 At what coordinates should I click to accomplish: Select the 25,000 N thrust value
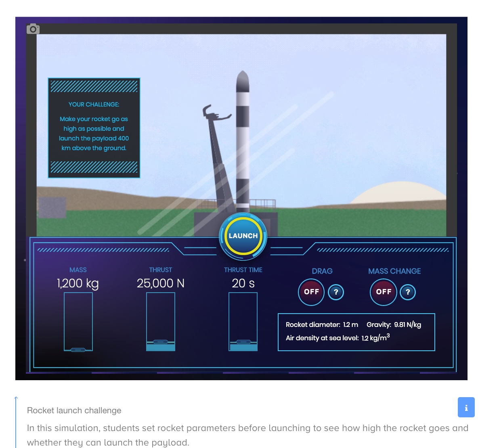(160, 283)
